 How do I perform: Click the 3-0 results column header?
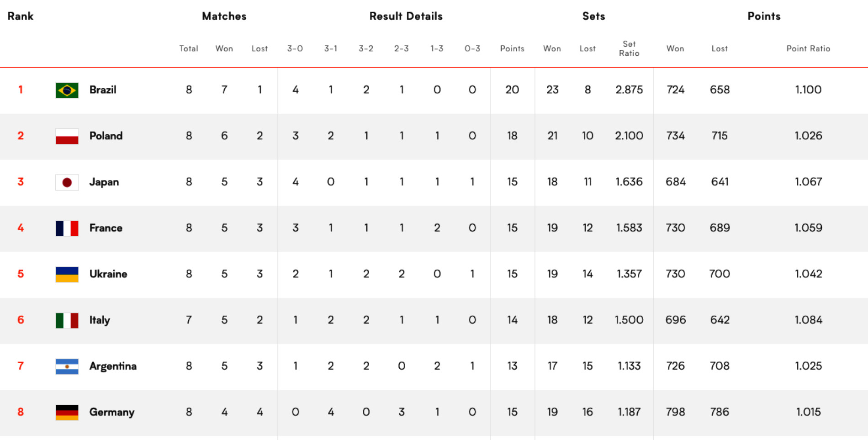295,48
